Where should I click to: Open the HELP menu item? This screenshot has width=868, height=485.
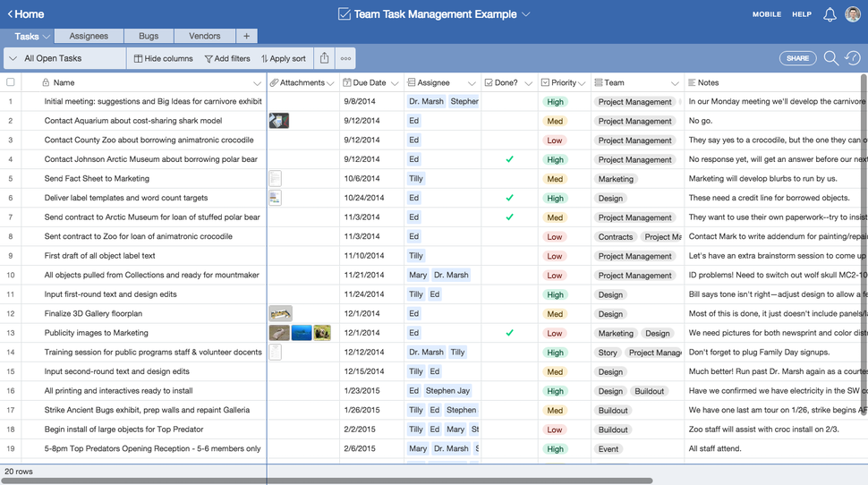802,14
